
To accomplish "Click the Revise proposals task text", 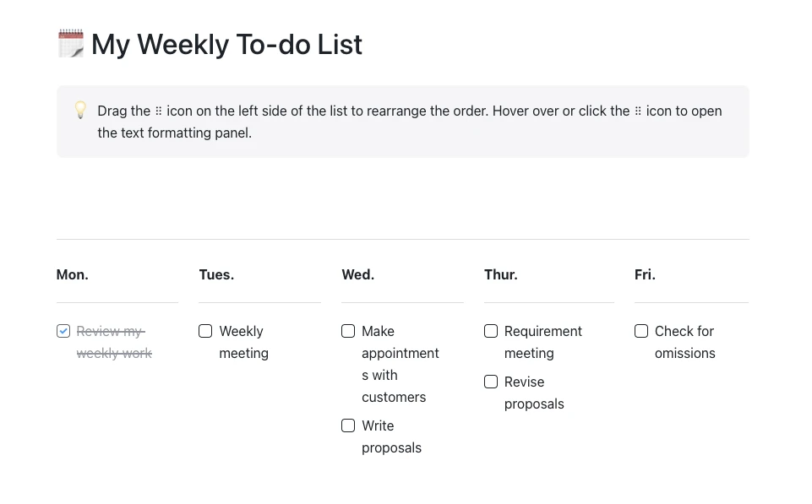I will [534, 393].
